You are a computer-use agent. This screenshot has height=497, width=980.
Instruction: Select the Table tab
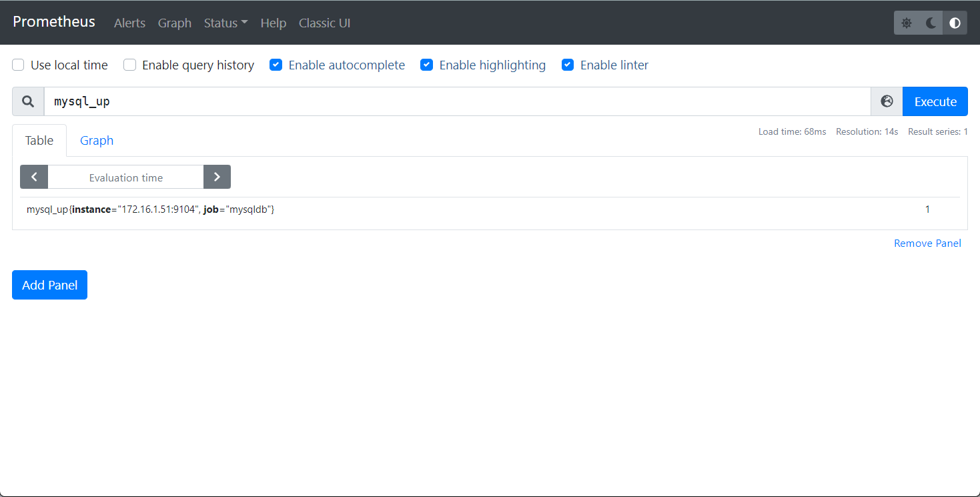[39, 140]
